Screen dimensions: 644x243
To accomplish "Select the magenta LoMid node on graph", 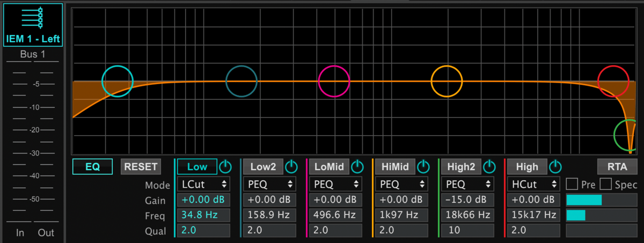I will 334,82.
